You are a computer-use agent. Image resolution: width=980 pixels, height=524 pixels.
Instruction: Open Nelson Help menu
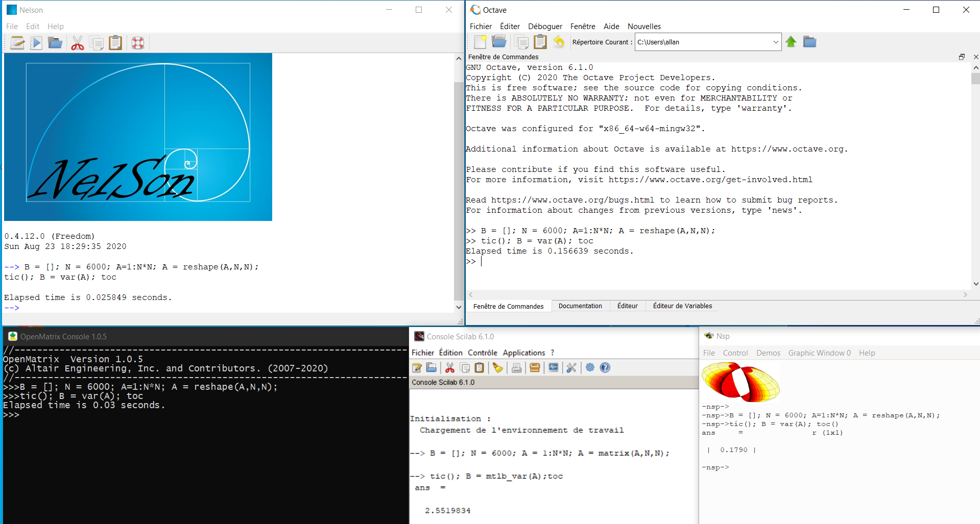[x=56, y=27]
